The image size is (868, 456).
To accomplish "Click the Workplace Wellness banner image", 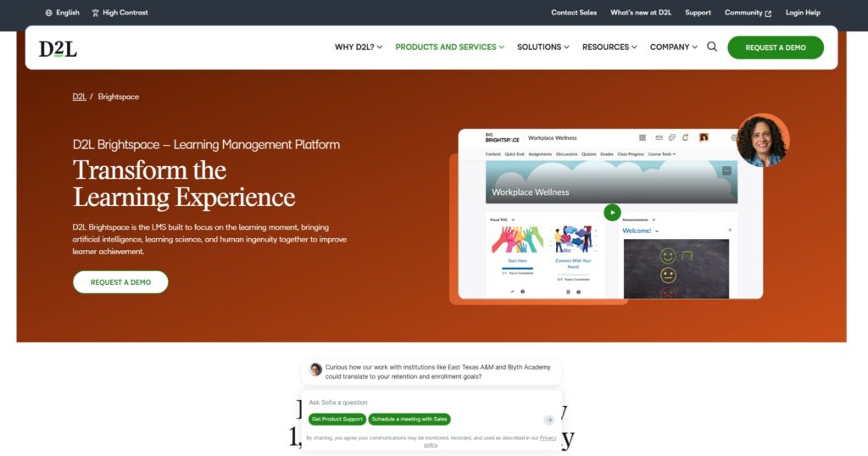I will (611, 182).
